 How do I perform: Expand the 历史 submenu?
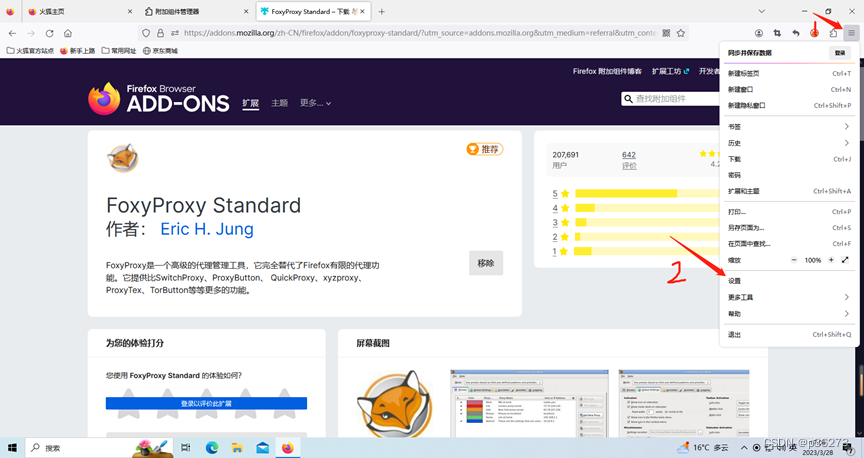789,143
